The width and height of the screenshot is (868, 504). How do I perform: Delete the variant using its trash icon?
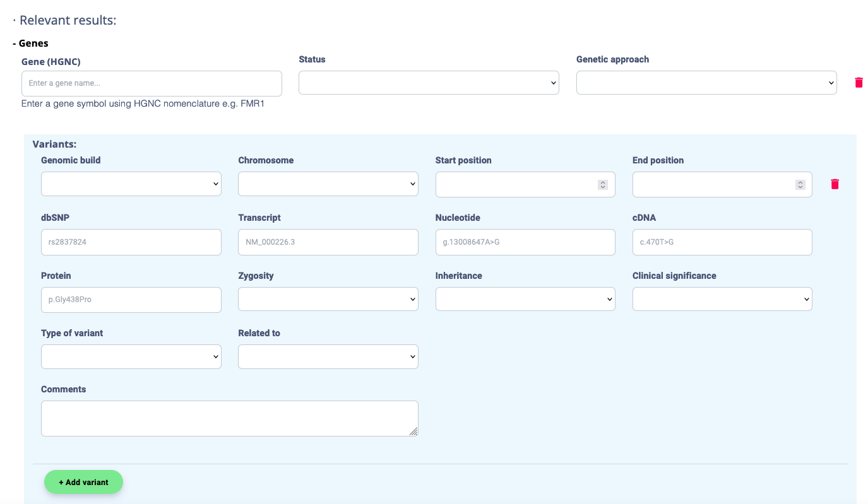point(835,184)
